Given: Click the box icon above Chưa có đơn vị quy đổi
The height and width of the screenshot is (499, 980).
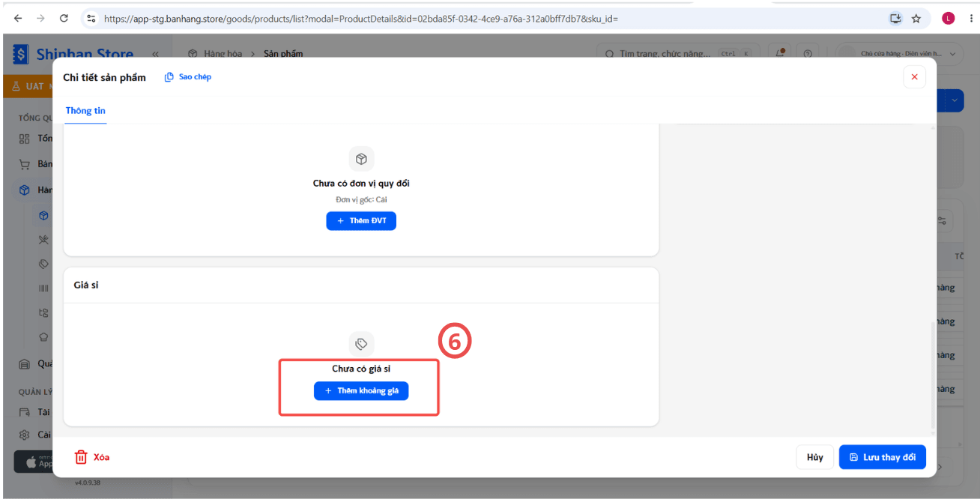Looking at the screenshot, I should point(361,159).
